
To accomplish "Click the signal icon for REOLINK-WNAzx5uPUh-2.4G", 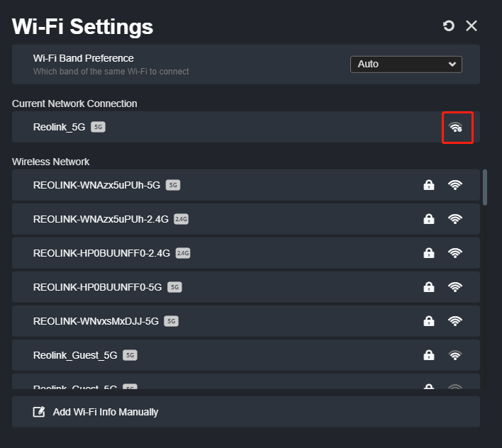I will [x=455, y=219].
